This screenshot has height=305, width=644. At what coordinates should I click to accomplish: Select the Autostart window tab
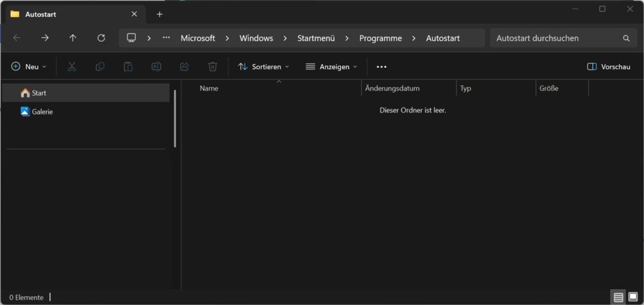click(x=75, y=14)
